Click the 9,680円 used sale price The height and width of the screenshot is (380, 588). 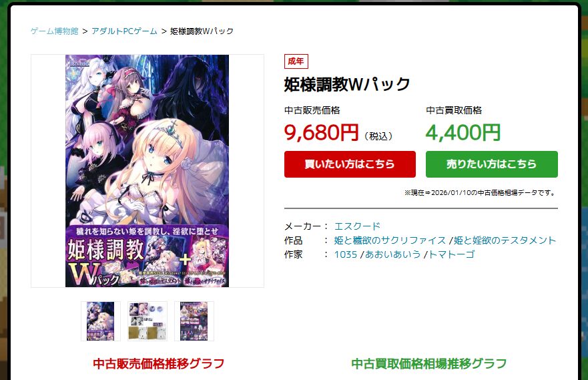322,132
